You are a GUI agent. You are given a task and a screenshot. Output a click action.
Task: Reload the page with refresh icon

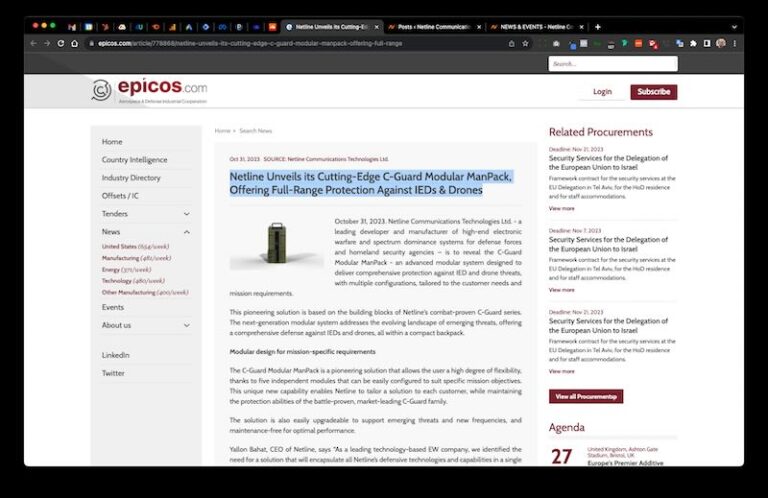click(60, 43)
